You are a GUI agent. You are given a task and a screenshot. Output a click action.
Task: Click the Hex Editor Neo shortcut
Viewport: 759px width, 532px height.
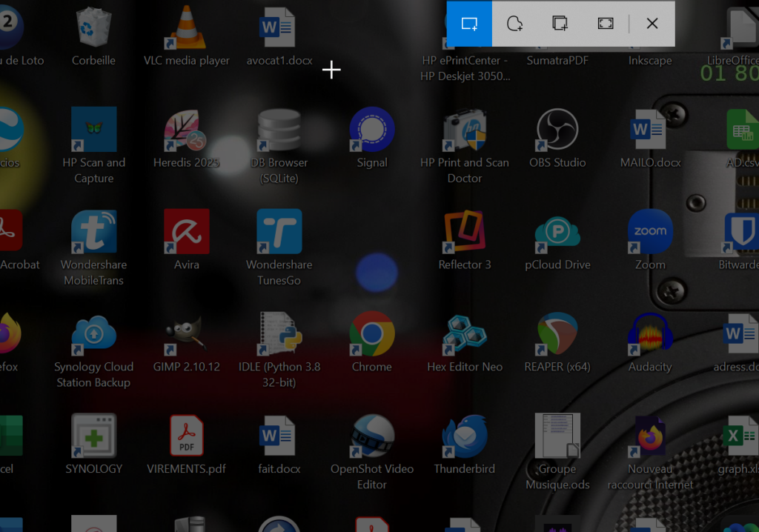point(464,333)
